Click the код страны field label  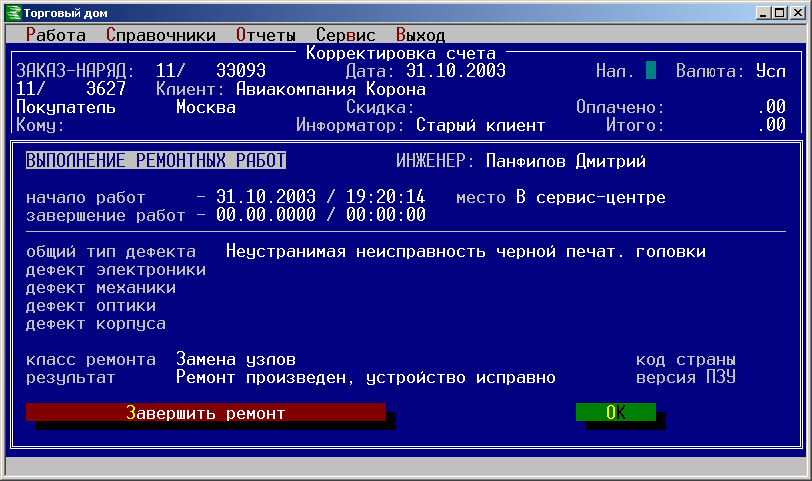coord(686,359)
